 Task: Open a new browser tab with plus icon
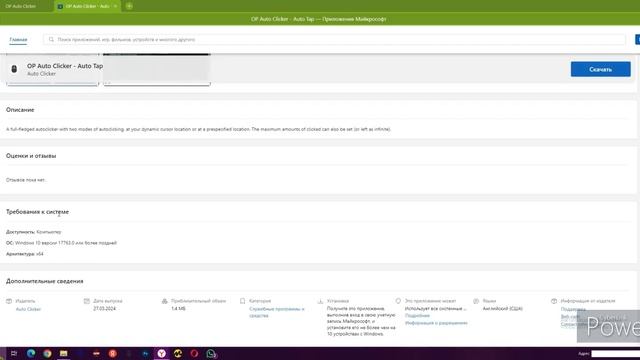tap(129, 6)
